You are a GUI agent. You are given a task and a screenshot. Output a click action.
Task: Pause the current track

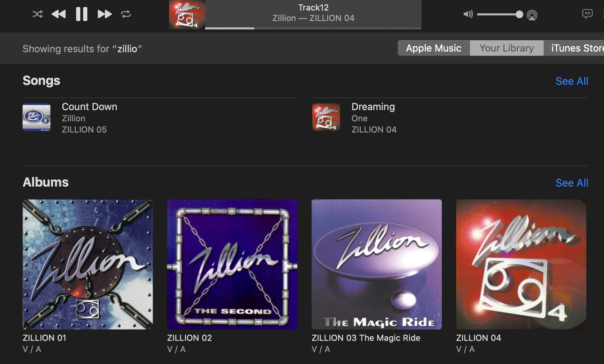tap(82, 14)
